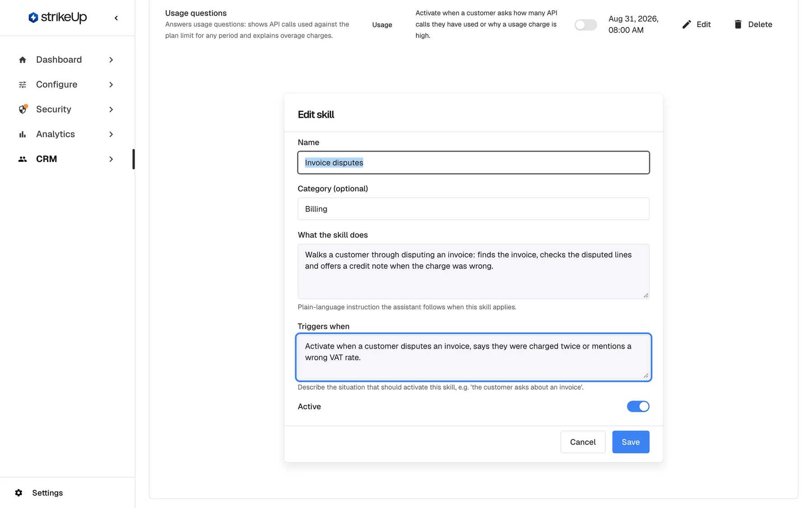812x508 pixels.
Task: Click into the Category field showing Billing
Action: click(x=474, y=209)
